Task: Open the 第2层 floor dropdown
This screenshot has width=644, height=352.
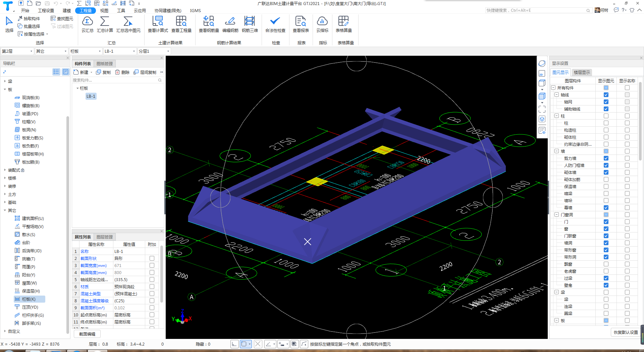Action: point(17,51)
